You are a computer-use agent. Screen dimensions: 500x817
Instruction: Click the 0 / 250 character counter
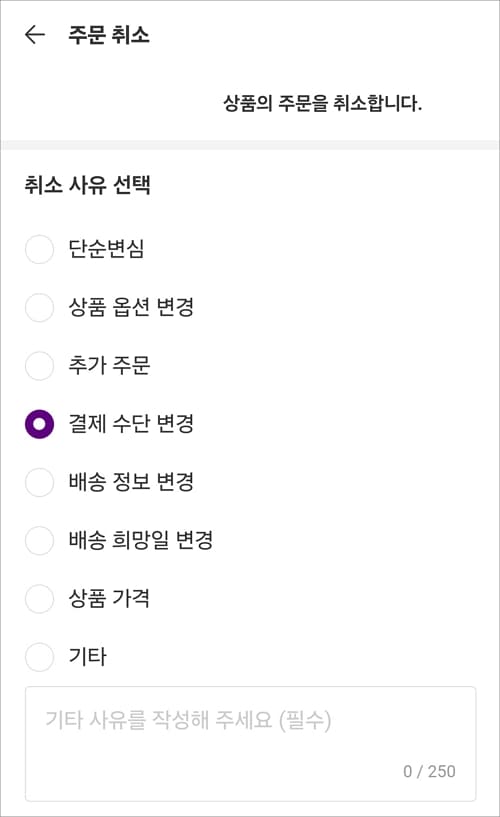pyautogui.click(x=429, y=771)
